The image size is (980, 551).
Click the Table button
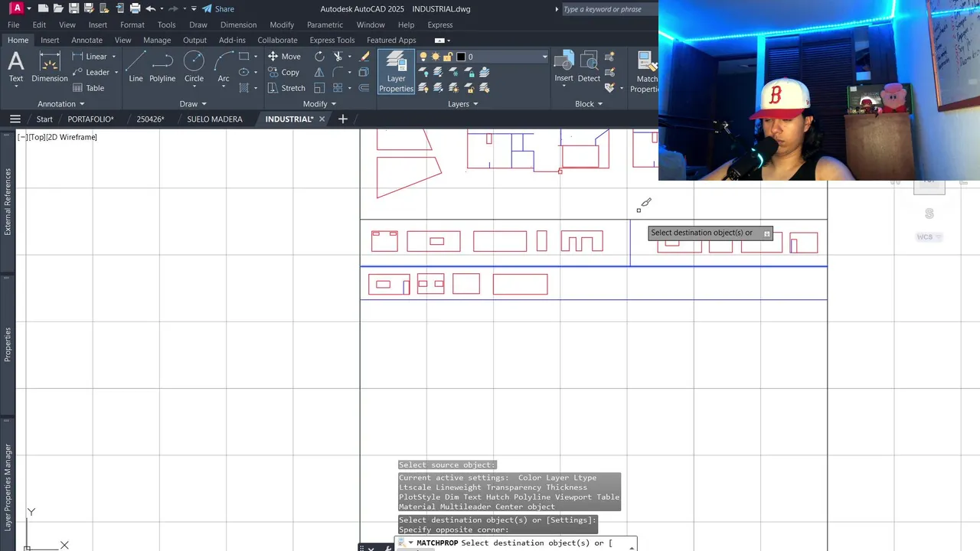pyautogui.click(x=88, y=88)
